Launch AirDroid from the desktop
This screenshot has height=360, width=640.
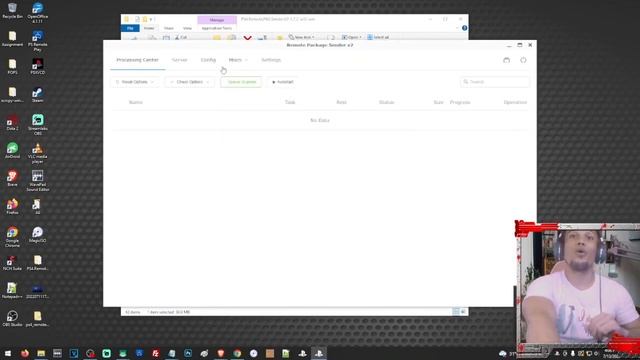(x=12, y=151)
